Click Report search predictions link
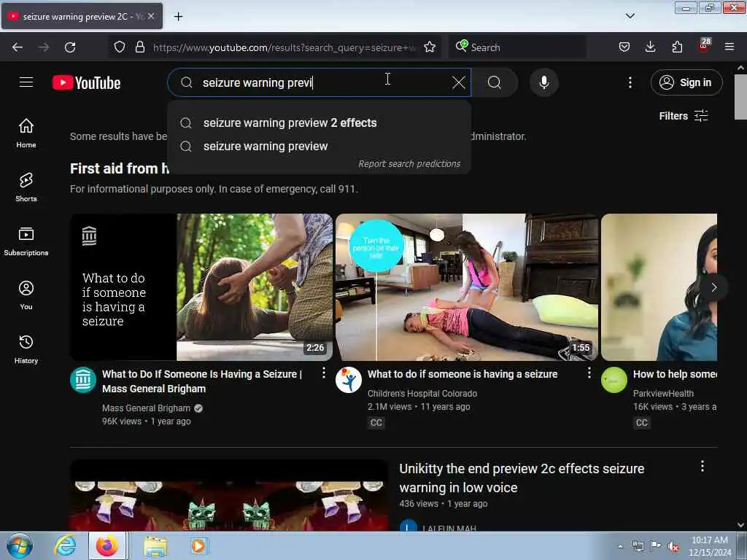Viewport: 747px width, 560px height. tap(409, 164)
